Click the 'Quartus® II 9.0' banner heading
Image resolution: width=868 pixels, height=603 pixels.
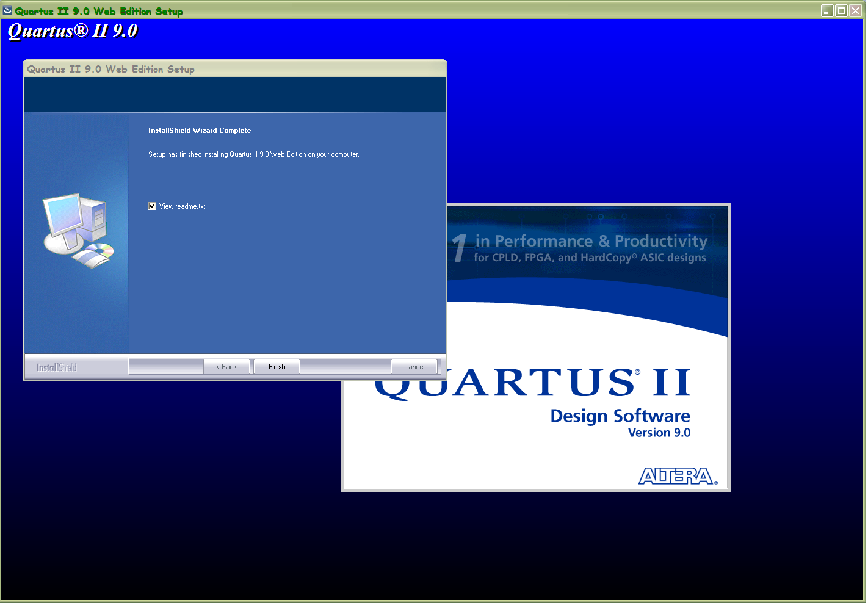point(73,31)
